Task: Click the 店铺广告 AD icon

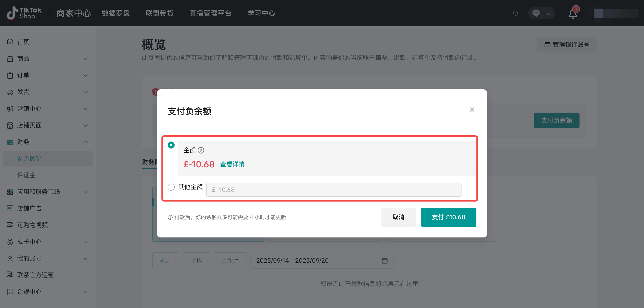Action: click(x=10, y=208)
